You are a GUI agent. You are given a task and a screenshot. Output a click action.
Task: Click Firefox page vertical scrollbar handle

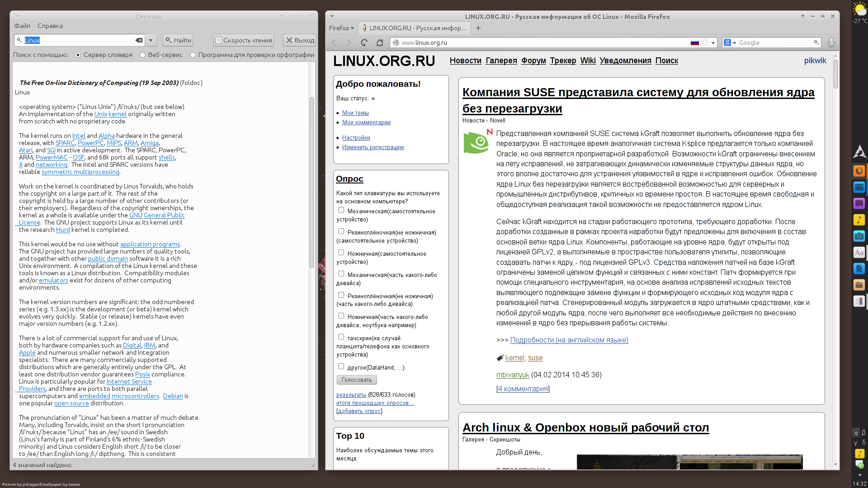coord(835,74)
